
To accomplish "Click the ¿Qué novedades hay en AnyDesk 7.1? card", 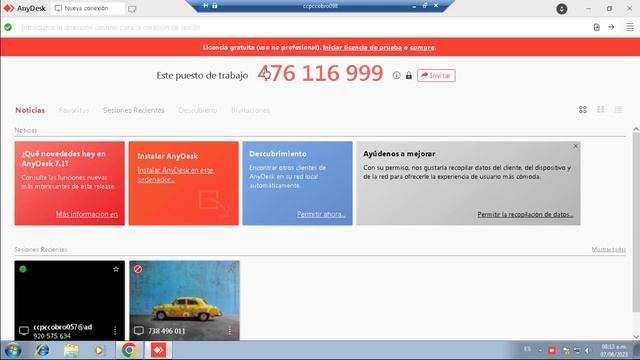I will [69, 183].
